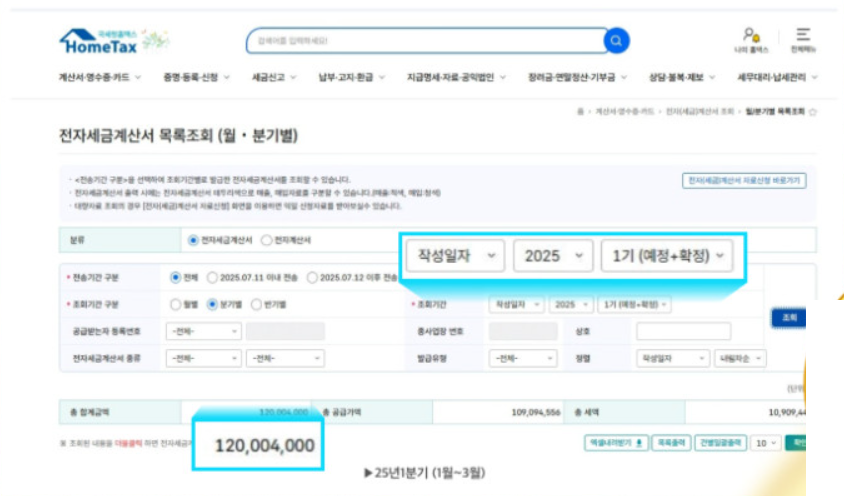Select 반기별 radio option
The image size is (844, 496).
click(256, 305)
